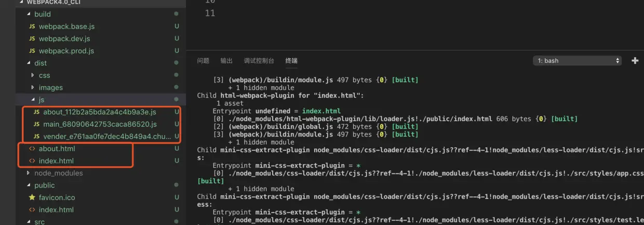Click the ./src/styles/app.css terminal line
This screenshot has width=644, height=225.
pos(428,174)
